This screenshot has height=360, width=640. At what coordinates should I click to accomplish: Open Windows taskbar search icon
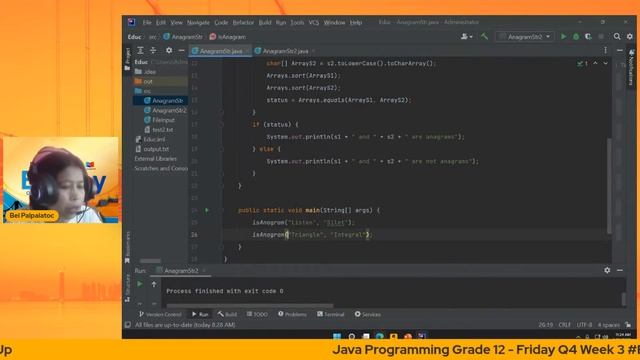[351, 336]
